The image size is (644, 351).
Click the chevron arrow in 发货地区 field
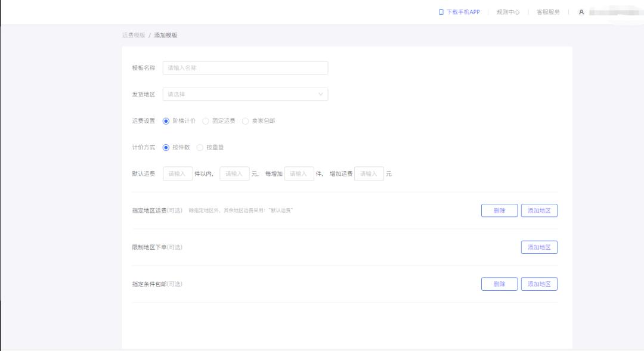321,94
